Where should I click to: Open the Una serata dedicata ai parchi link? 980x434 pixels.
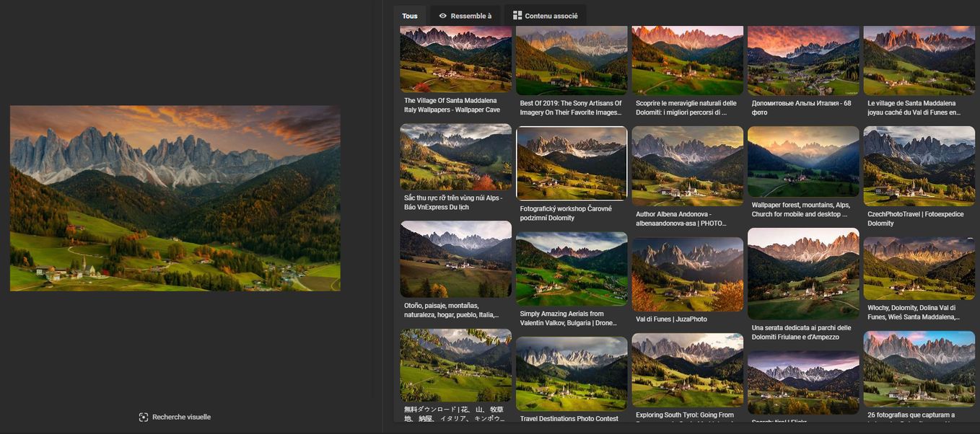pos(801,332)
